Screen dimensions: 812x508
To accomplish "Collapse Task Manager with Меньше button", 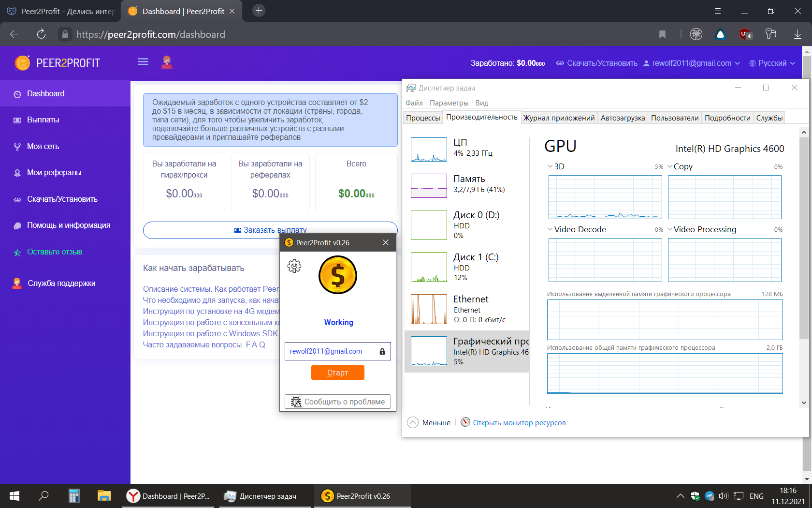I will (429, 422).
